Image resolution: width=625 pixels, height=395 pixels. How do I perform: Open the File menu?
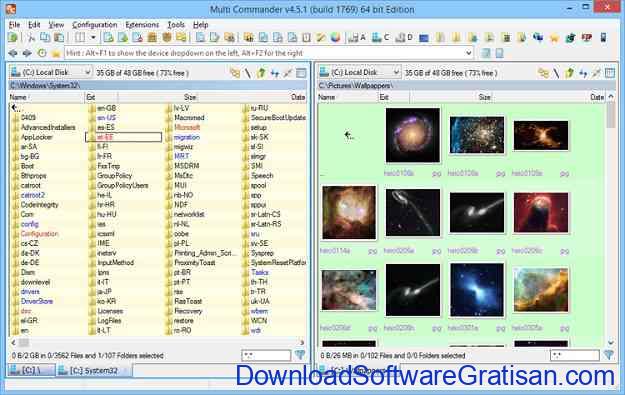pos(14,25)
